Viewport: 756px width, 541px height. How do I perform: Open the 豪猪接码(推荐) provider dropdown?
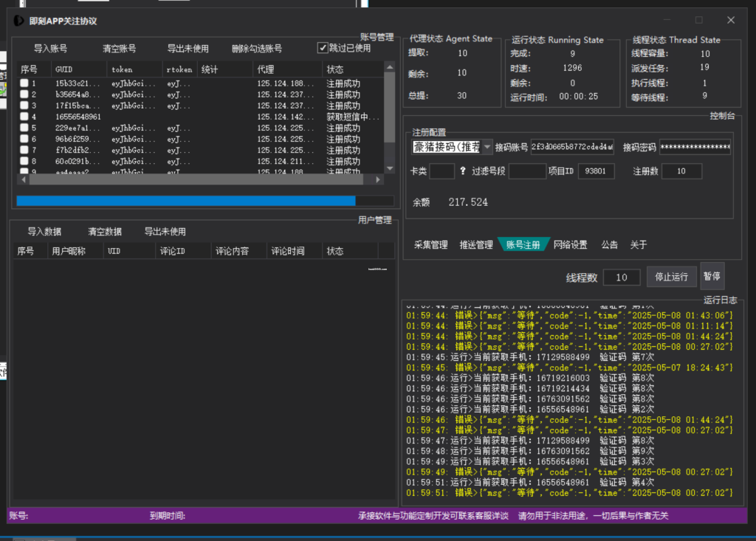click(x=486, y=146)
